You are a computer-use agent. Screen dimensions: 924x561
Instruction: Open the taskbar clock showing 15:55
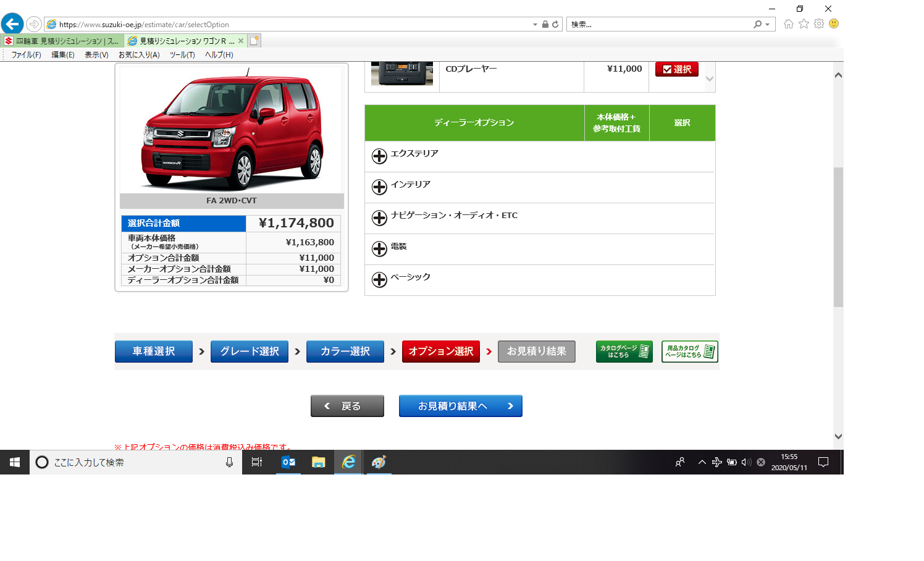789,462
